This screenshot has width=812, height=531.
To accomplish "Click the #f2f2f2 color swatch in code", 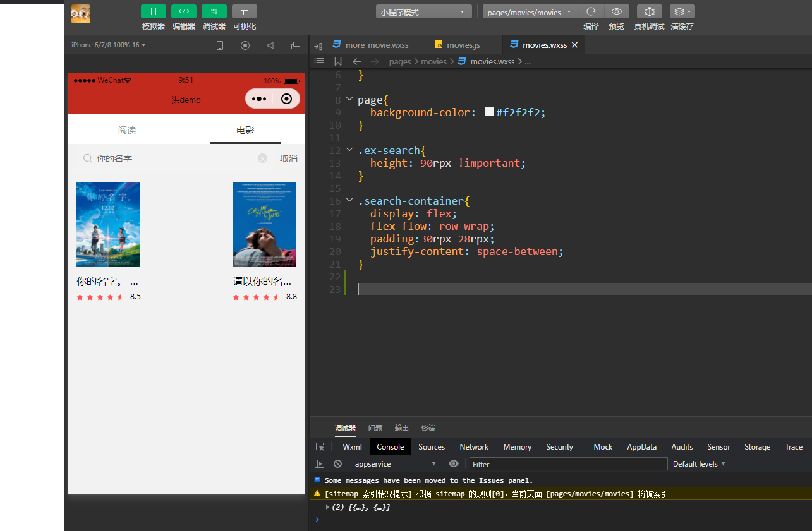I will (489, 112).
